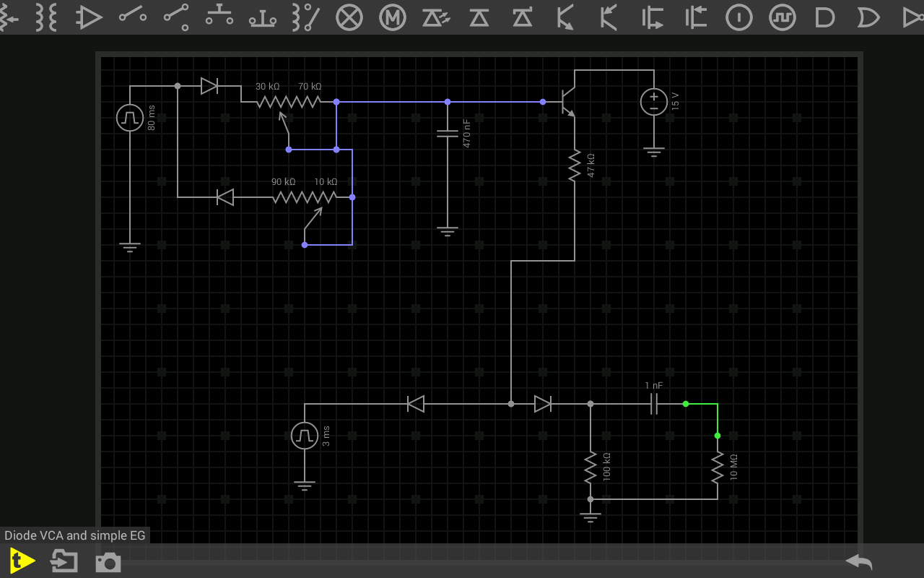The image size is (924, 578).
Task: Select the 80 ms pulse source
Action: 130,117
